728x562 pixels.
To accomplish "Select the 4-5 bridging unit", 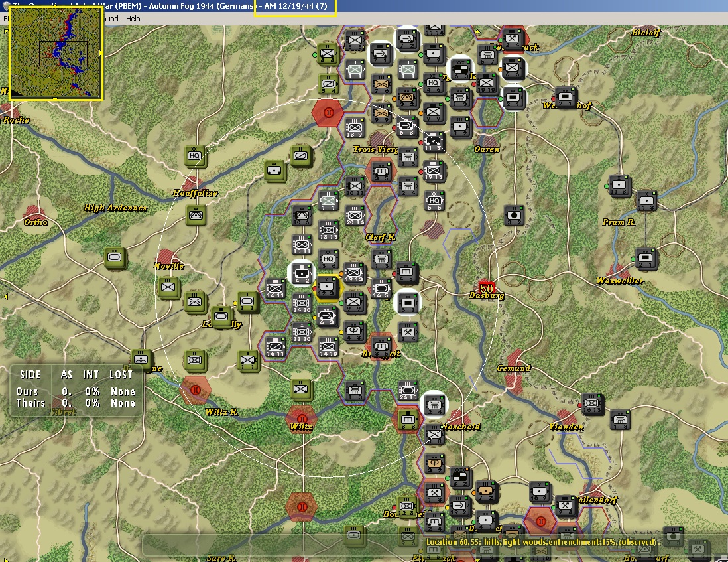I will (x=407, y=273).
